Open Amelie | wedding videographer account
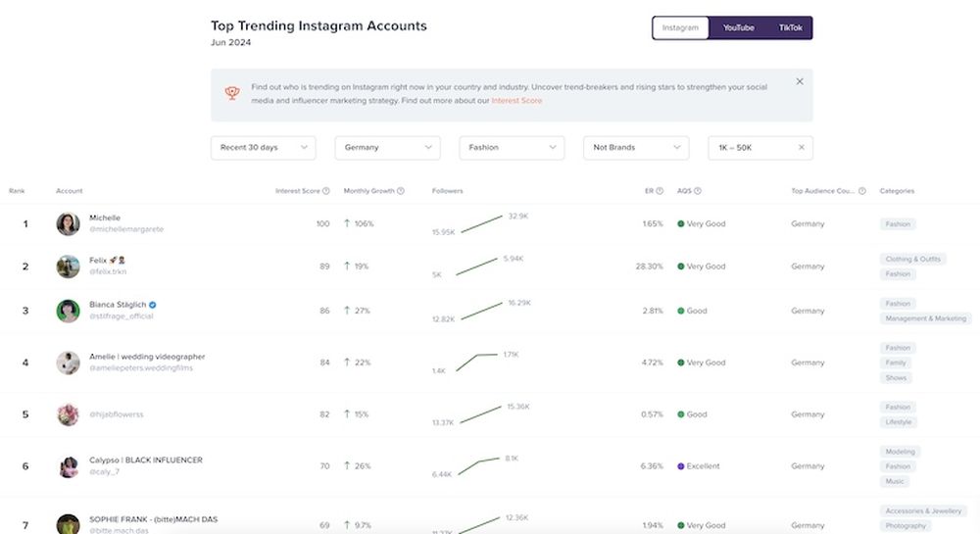Viewport: 980px width, 534px height. coord(147,357)
